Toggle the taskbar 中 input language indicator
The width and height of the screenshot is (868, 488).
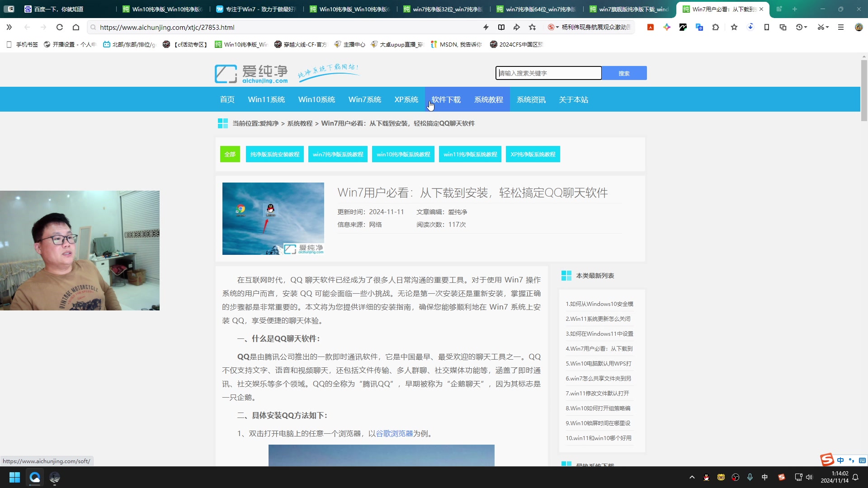point(765,477)
